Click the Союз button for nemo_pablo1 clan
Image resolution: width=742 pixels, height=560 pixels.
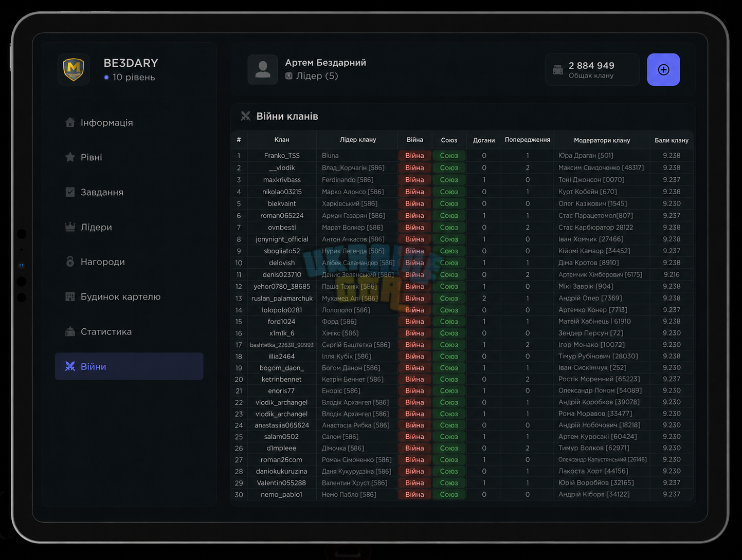tap(449, 494)
